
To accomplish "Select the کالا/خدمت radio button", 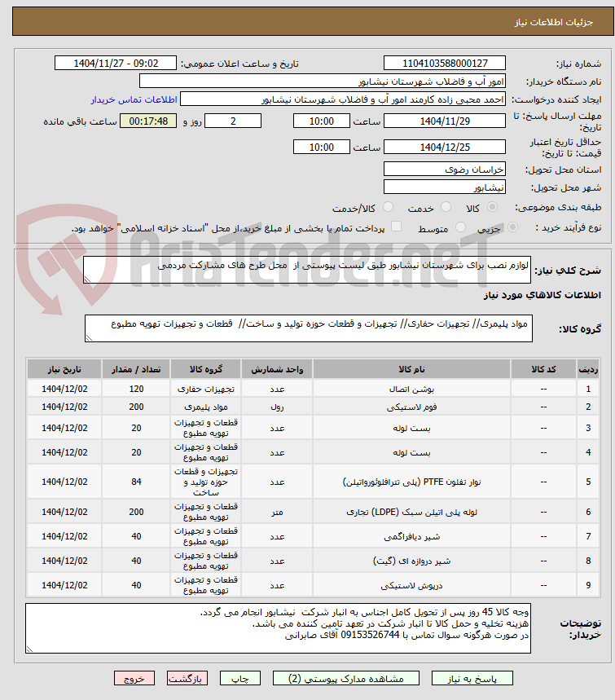I will point(388,207).
